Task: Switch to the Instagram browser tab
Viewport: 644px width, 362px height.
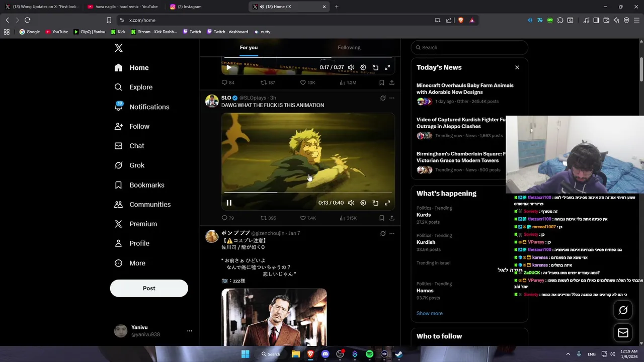Action: [189, 7]
